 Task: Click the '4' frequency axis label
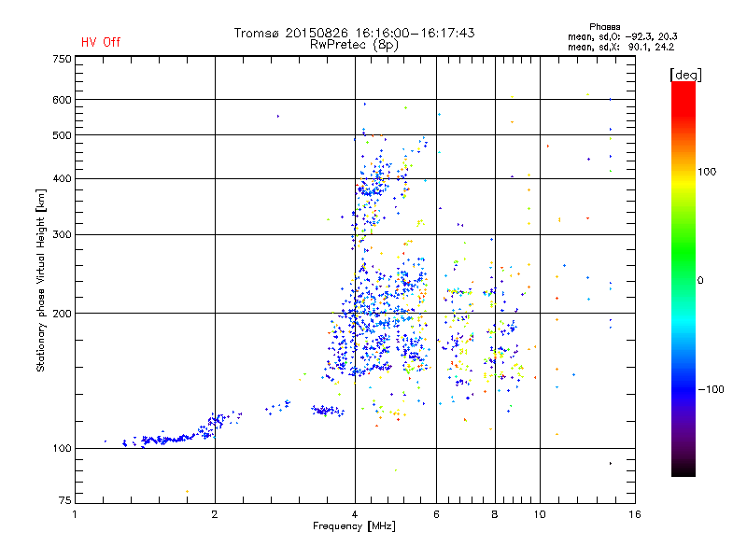355,514
